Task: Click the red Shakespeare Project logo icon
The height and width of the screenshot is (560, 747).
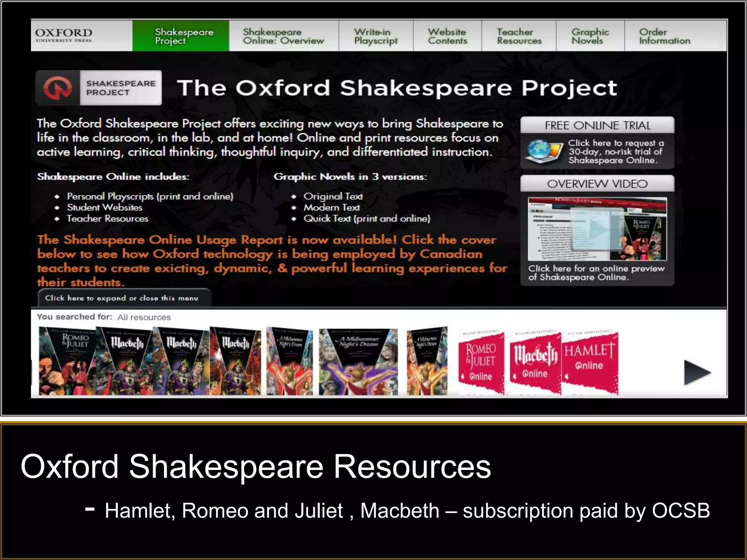Action: (58, 88)
